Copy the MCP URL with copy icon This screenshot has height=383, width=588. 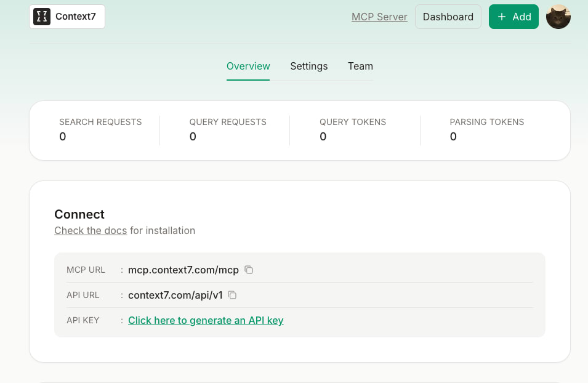tap(249, 270)
